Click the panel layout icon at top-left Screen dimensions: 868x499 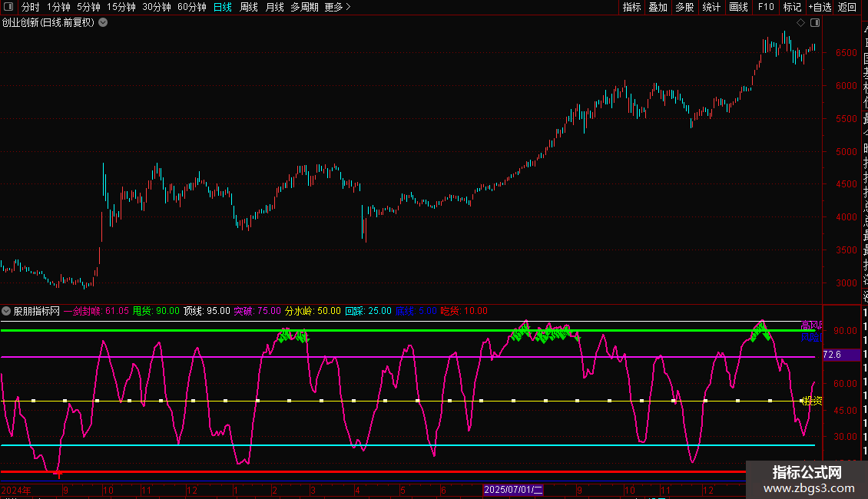click(8, 7)
